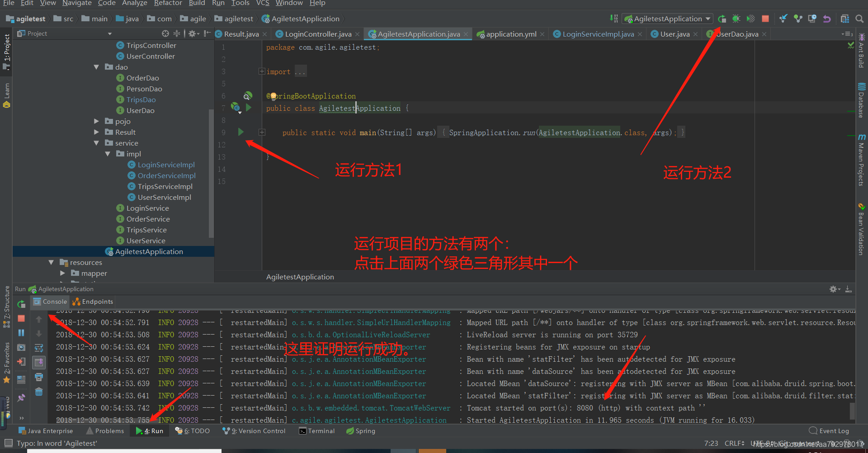Screen dimensions: 868x453
Task: Toggle the Bean Validation tool window
Action: tap(862, 229)
